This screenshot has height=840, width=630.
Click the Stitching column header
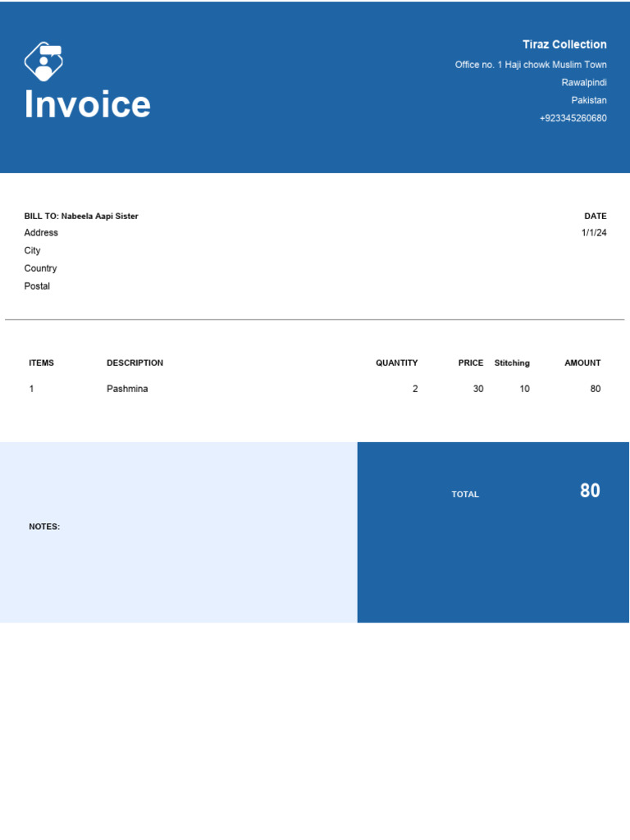[512, 363]
